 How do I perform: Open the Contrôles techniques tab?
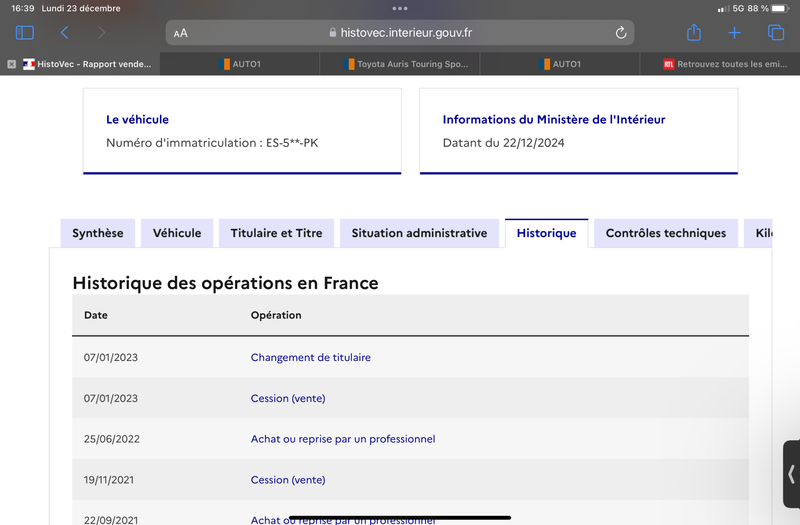tap(665, 233)
